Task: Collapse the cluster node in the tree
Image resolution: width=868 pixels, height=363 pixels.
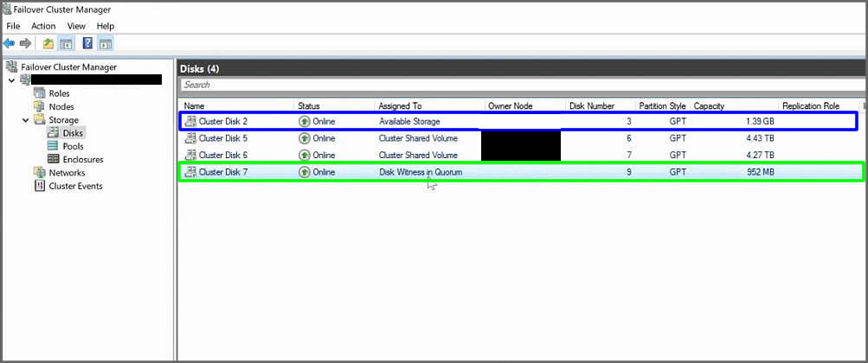Action: click(x=12, y=80)
